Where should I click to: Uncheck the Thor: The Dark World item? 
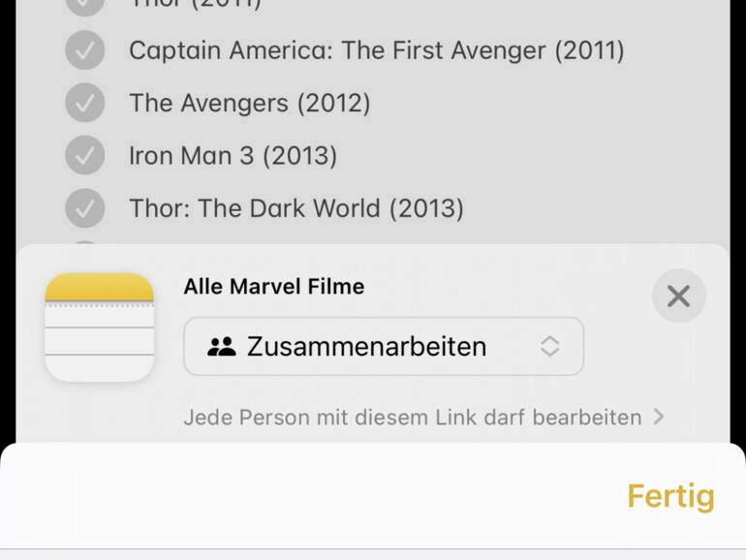[85, 207]
